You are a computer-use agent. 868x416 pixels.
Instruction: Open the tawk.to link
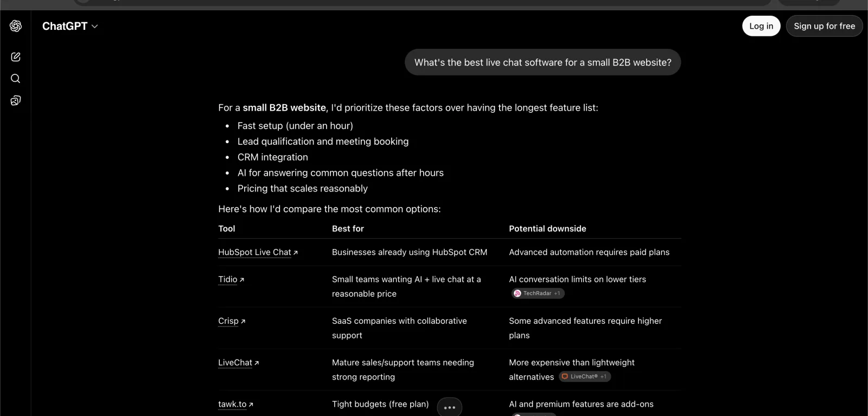pos(235,404)
